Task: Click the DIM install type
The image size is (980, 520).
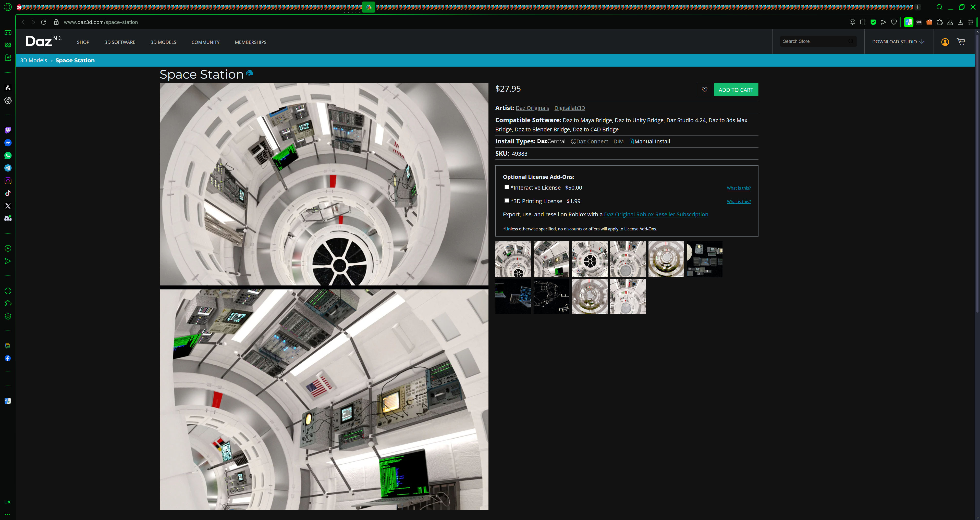Action: click(618, 142)
